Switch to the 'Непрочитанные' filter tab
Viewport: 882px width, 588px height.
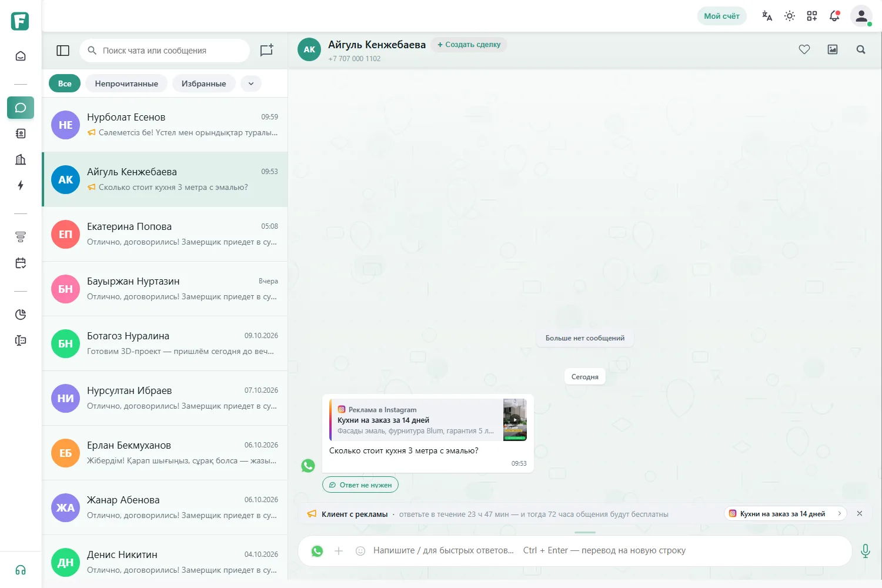(x=126, y=83)
